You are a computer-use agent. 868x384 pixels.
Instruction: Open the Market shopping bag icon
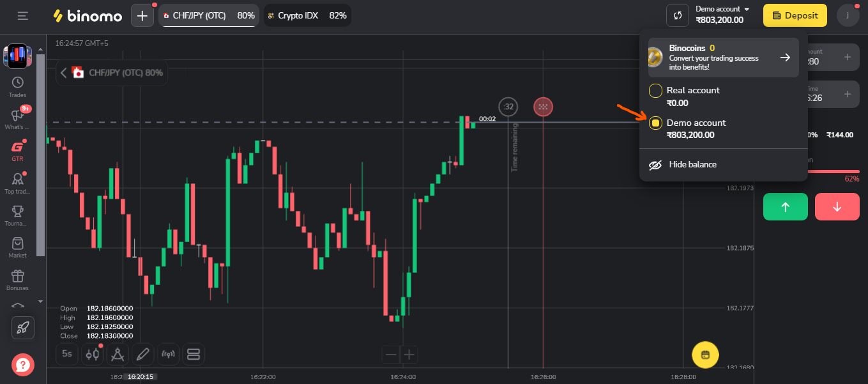17,243
